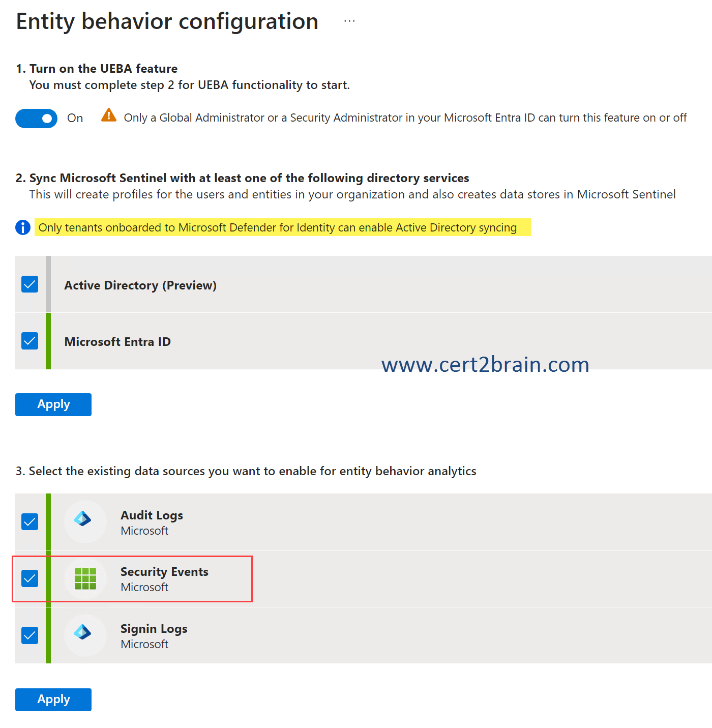Uncheck the Active Directory (Preview) checkbox
Screen dimensions: 712x728
pos(29,284)
